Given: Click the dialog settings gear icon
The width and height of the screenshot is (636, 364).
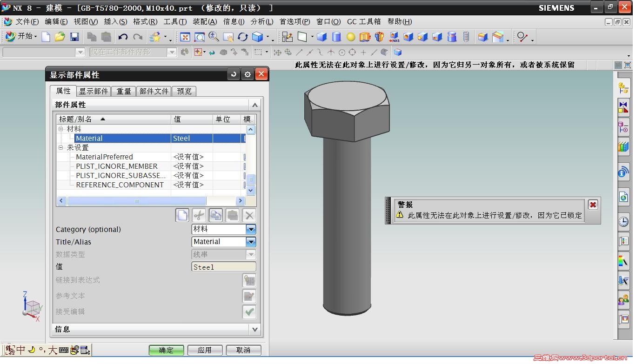Looking at the screenshot, I should 248,74.
